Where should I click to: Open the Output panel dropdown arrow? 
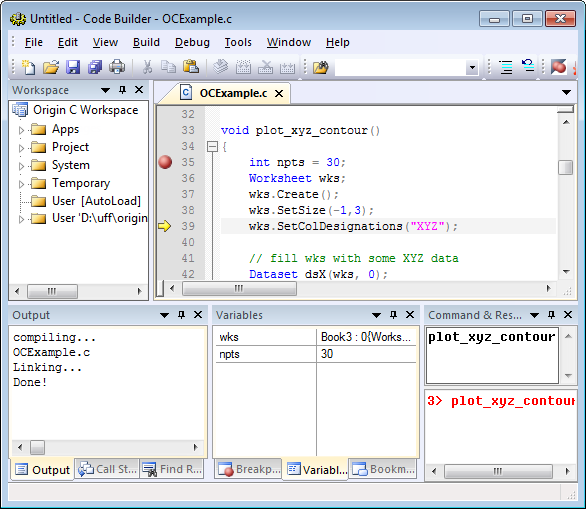click(x=164, y=315)
